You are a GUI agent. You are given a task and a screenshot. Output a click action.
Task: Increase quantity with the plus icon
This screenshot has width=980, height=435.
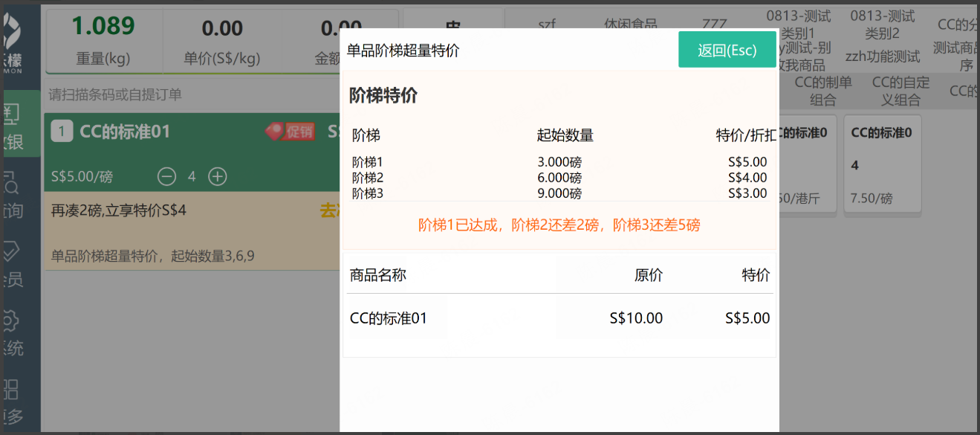[217, 177]
